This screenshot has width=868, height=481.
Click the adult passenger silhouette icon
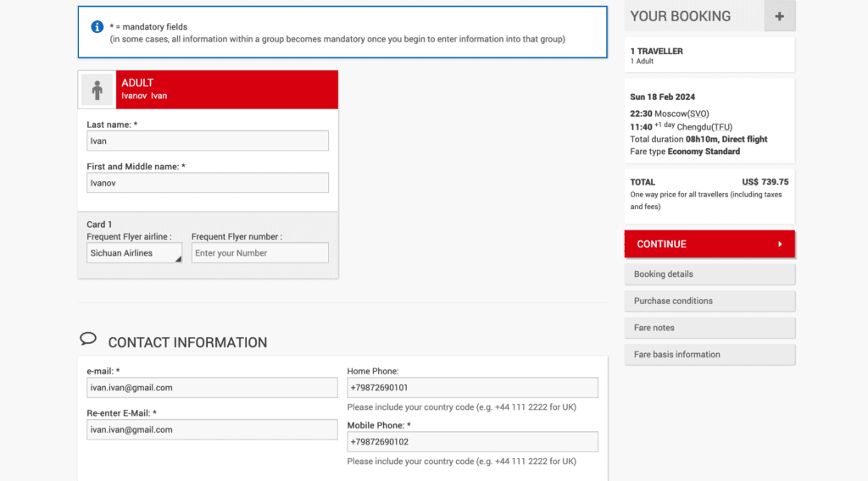[97, 90]
